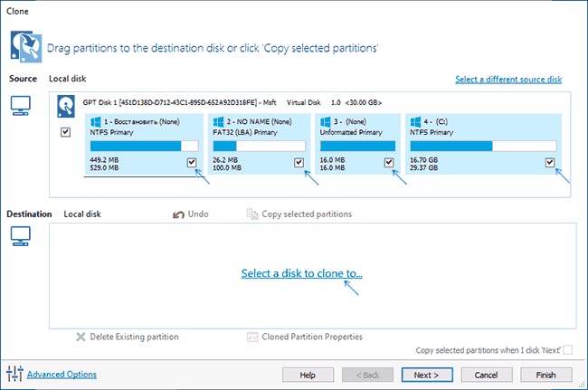Click Windows logo icon on partition 1
The image size is (588, 390).
point(96,121)
